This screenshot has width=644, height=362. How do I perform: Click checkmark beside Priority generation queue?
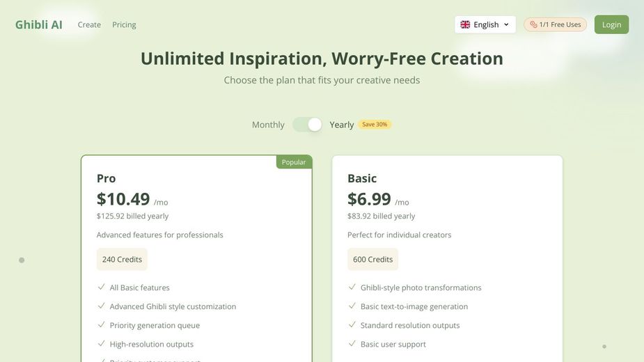point(102,324)
